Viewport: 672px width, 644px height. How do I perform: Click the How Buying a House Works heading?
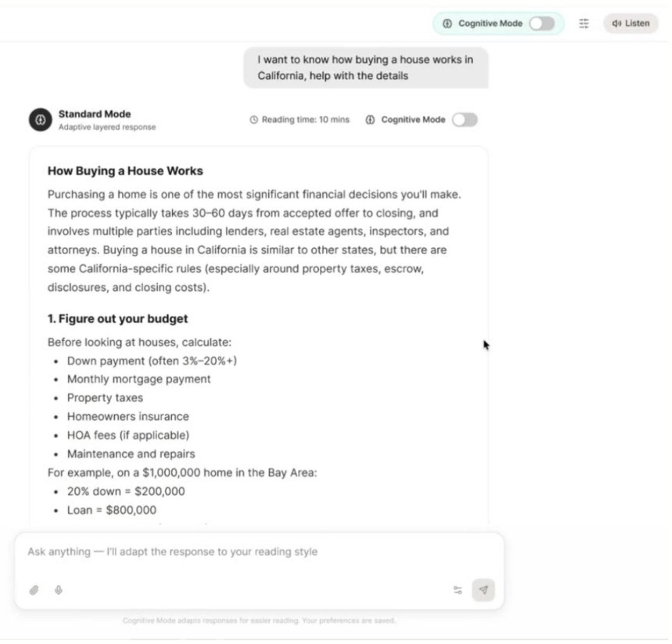click(125, 171)
